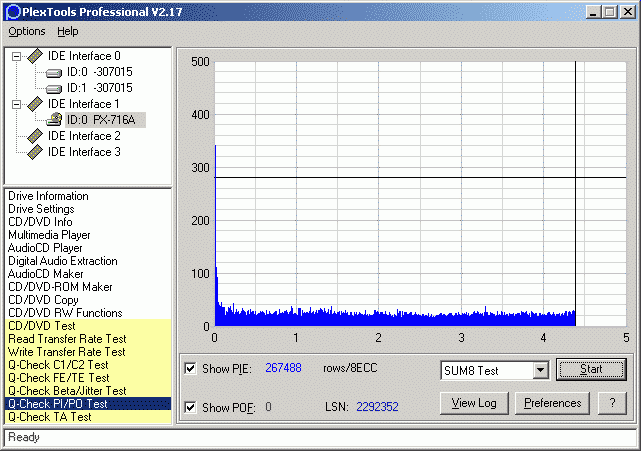641x451 pixels.
Task: Click the PlexTools logo icon in title bar
Action: [13, 12]
